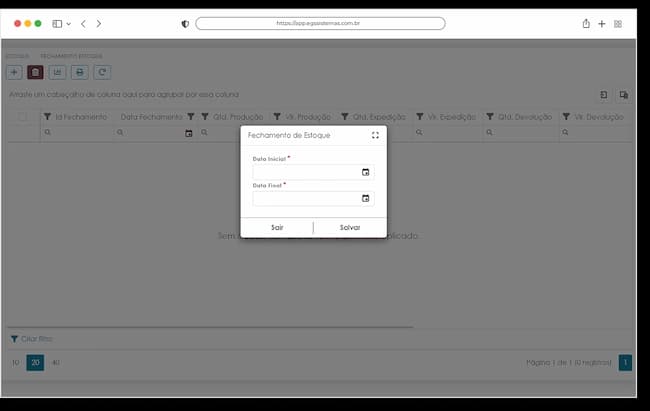The width and height of the screenshot is (650, 411).
Task: Open filter funnel for Qtd. Produção column
Action: [205, 117]
